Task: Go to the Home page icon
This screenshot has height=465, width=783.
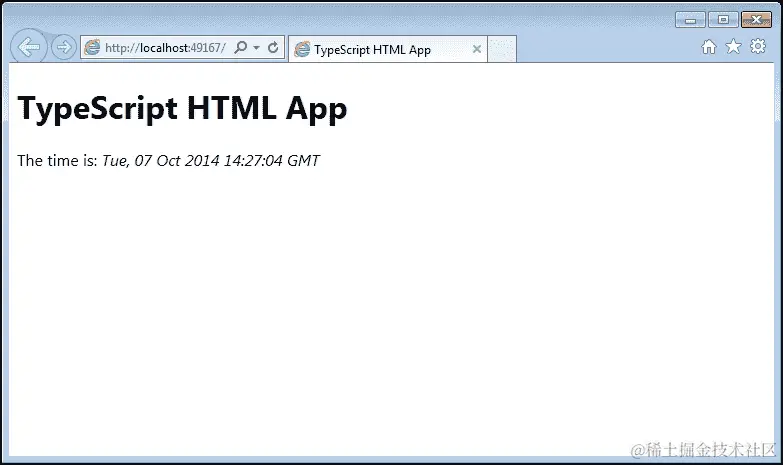Action: click(709, 46)
